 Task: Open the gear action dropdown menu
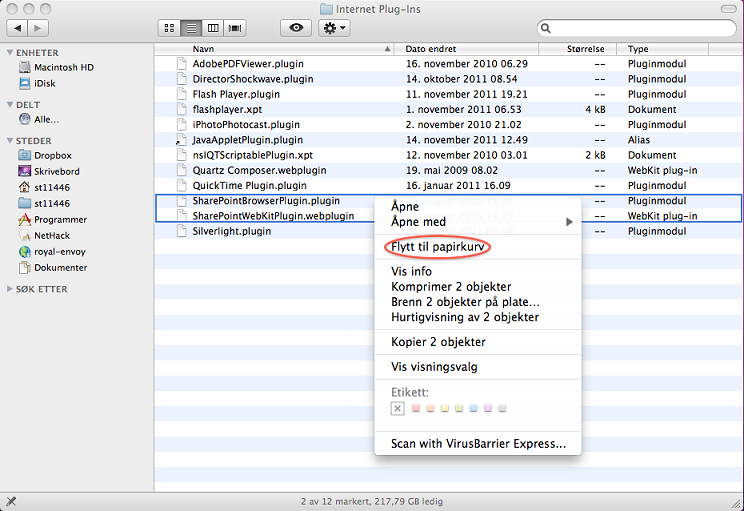click(334, 28)
